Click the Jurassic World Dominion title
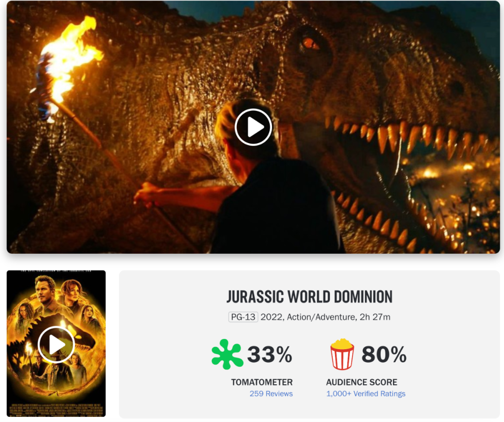 click(x=309, y=297)
